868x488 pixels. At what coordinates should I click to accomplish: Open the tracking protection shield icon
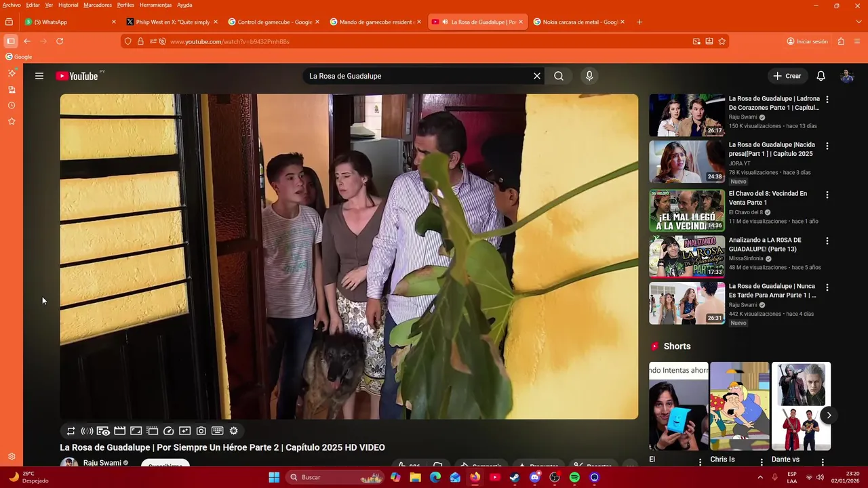coord(127,41)
